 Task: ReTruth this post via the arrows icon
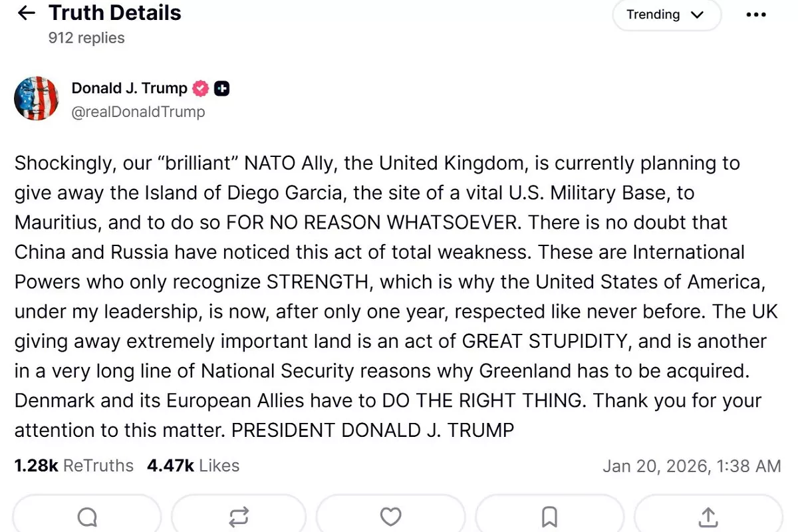pos(239,516)
